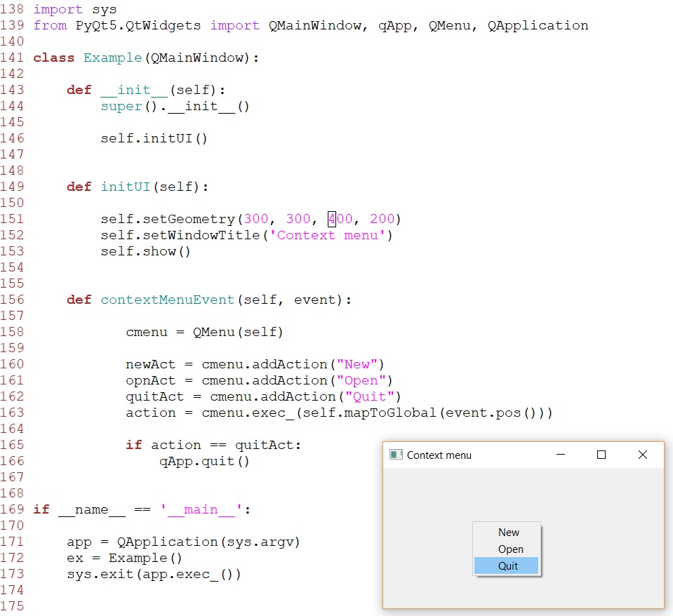Click the "New" string on line 160
This screenshot has height=616, width=673.
pos(357,365)
